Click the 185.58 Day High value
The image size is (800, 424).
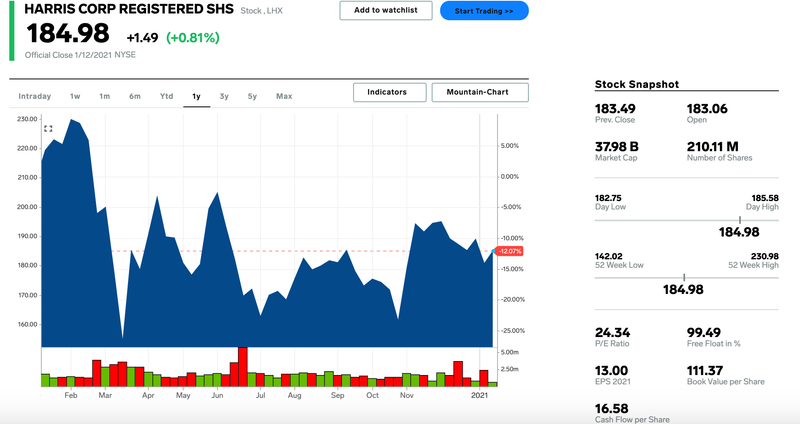click(x=765, y=198)
